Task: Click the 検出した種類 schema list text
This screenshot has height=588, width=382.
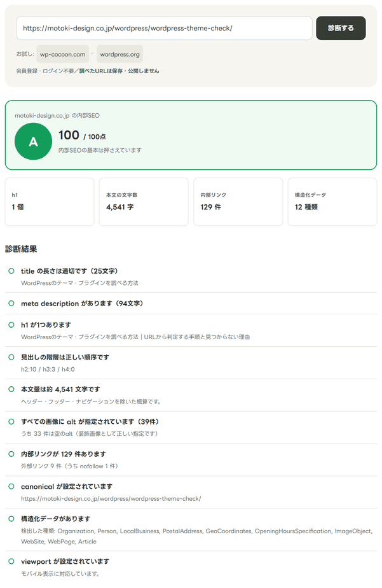Action: point(197,536)
